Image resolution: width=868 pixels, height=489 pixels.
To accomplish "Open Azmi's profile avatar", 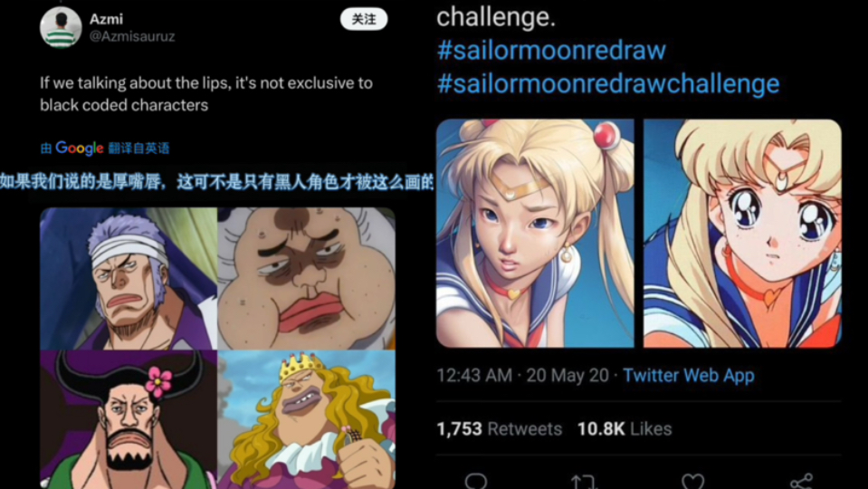I will (61, 27).
